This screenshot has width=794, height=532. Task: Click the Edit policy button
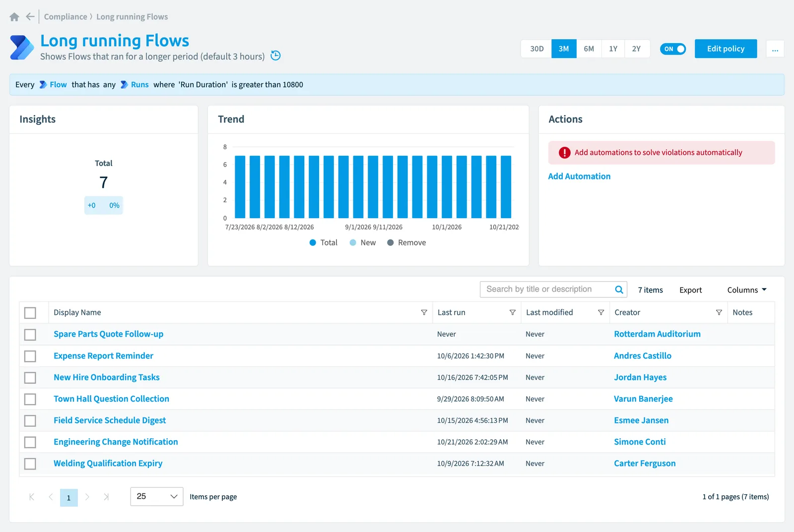[726, 49]
